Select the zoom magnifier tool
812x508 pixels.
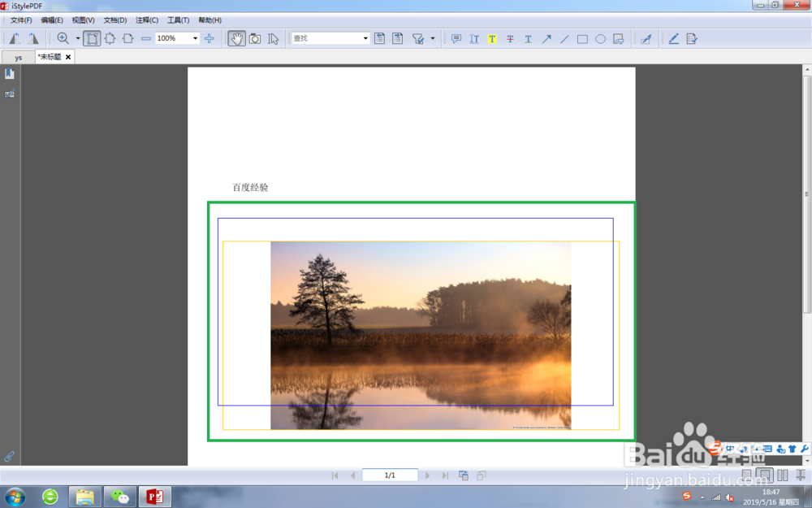pos(63,38)
